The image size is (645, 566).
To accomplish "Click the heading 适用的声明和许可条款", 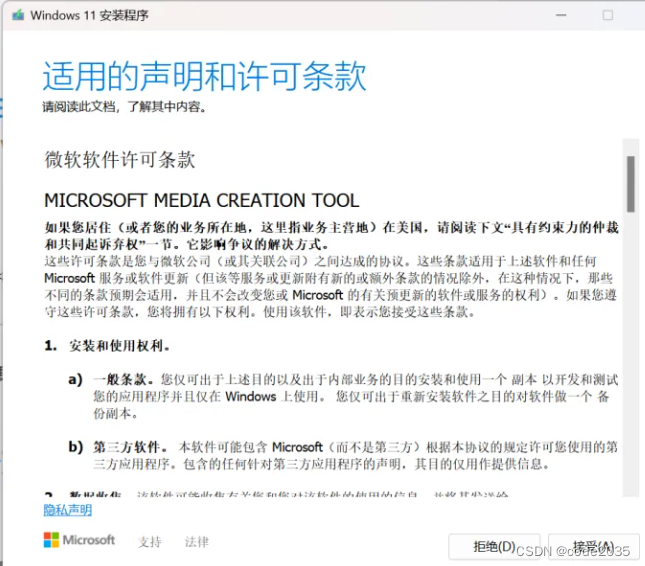I will (204, 76).
